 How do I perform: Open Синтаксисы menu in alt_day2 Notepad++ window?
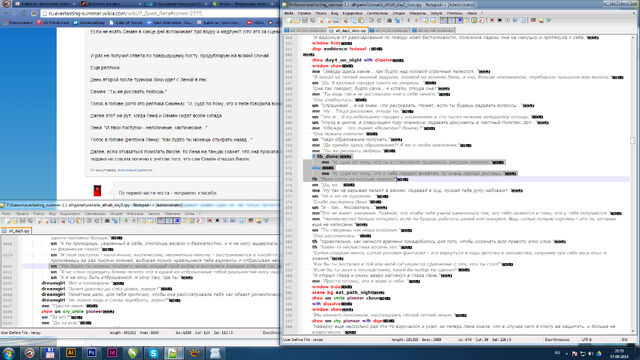[x=377, y=13]
